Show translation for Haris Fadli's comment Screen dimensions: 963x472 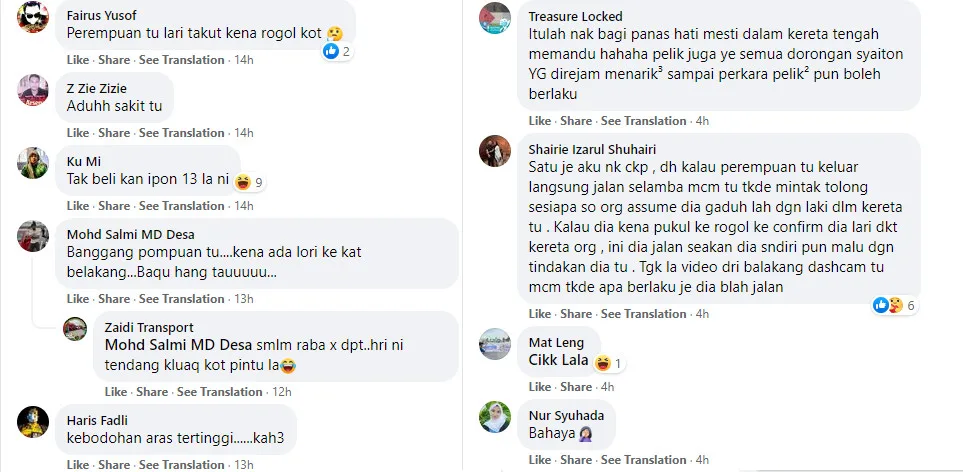point(181,465)
